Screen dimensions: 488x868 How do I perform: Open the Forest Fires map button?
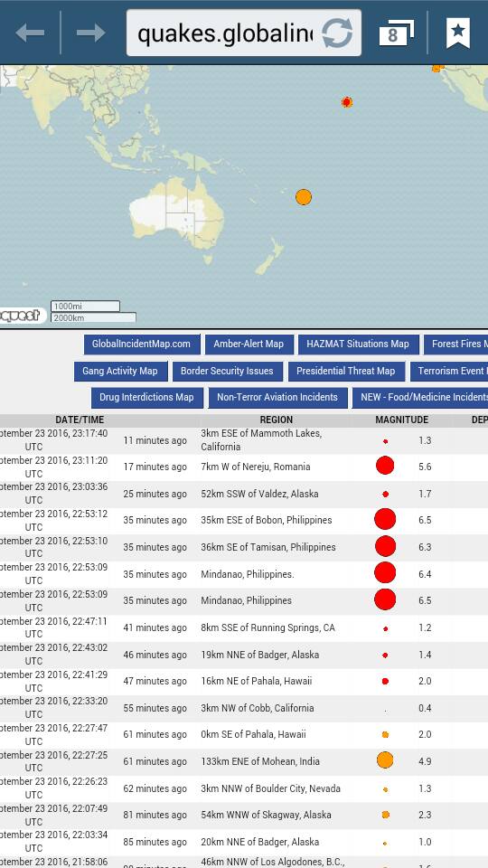coord(455,344)
